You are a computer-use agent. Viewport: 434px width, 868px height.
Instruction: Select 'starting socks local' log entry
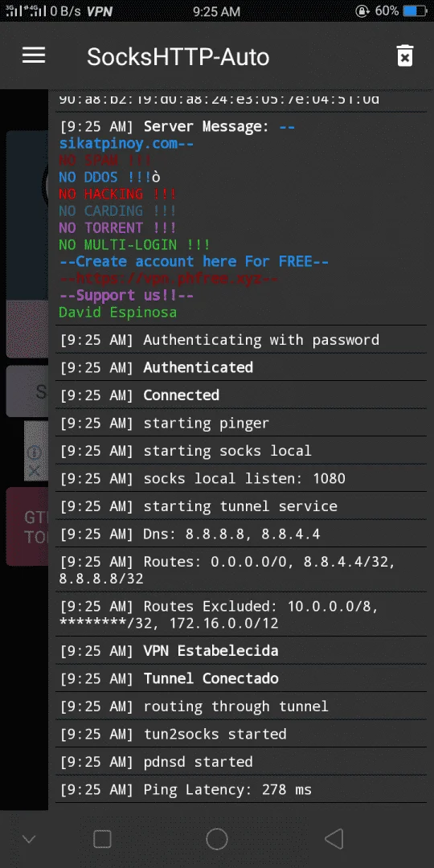(x=241, y=451)
